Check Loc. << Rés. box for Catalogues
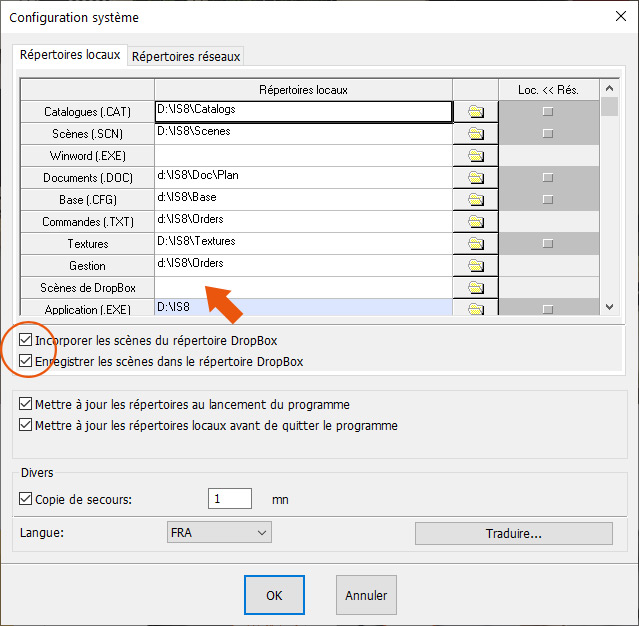This screenshot has width=639, height=626. pos(547,112)
